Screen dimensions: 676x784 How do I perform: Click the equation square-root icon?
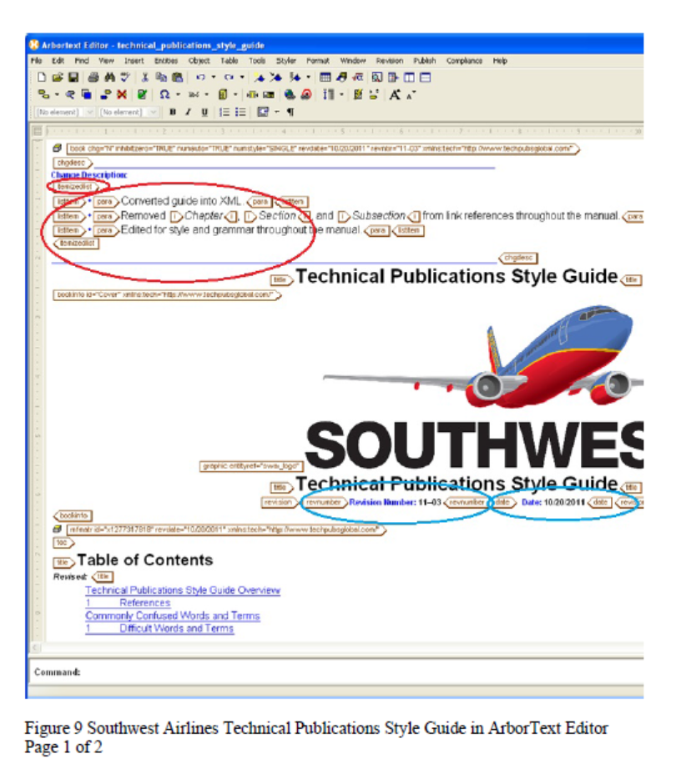(358, 77)
